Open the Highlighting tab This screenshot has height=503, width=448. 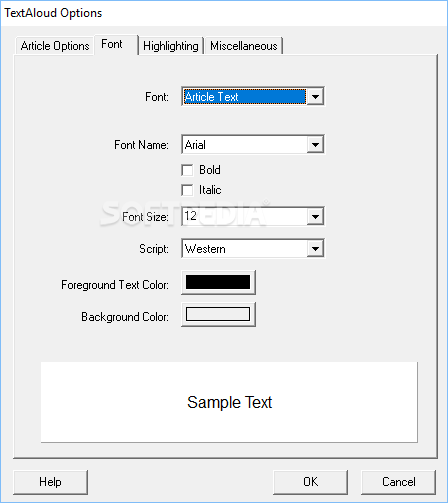coord(171,46)
